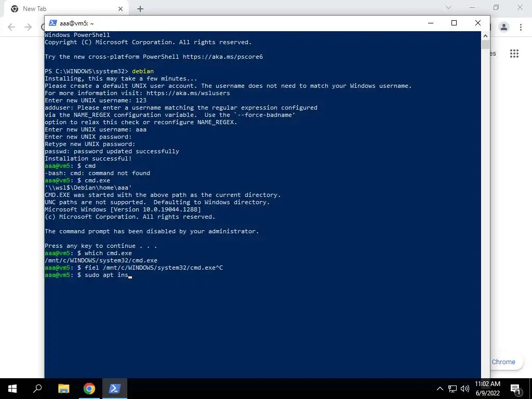
Task: Click '-bash: cmd: command not found' line
Action: tap(97, 173)
